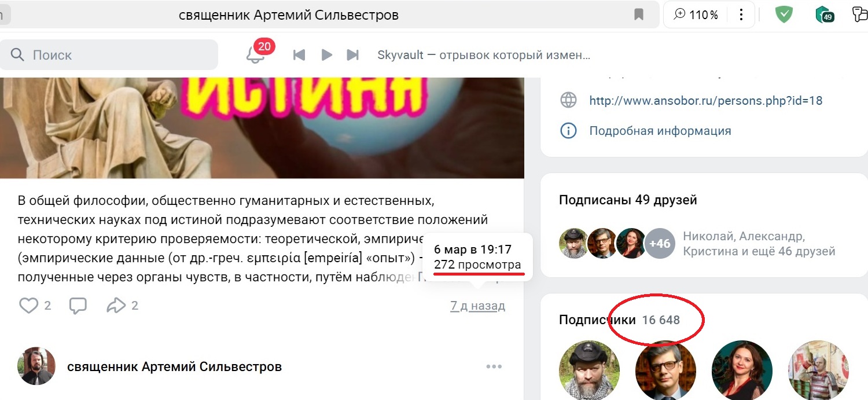Open Подробная информация
This screenshot has width=868, height=400.
coord(660,131)
